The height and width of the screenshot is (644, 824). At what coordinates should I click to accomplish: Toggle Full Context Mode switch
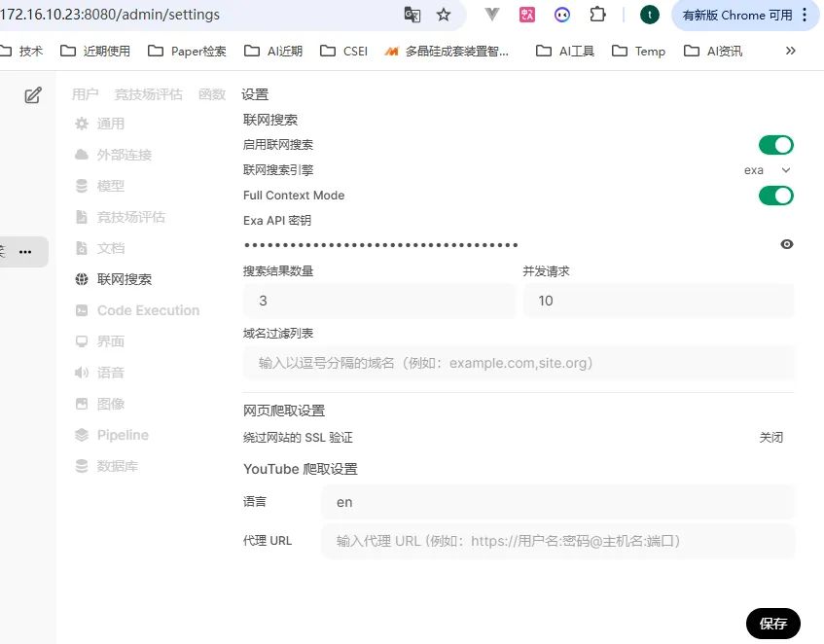(775, 196)
